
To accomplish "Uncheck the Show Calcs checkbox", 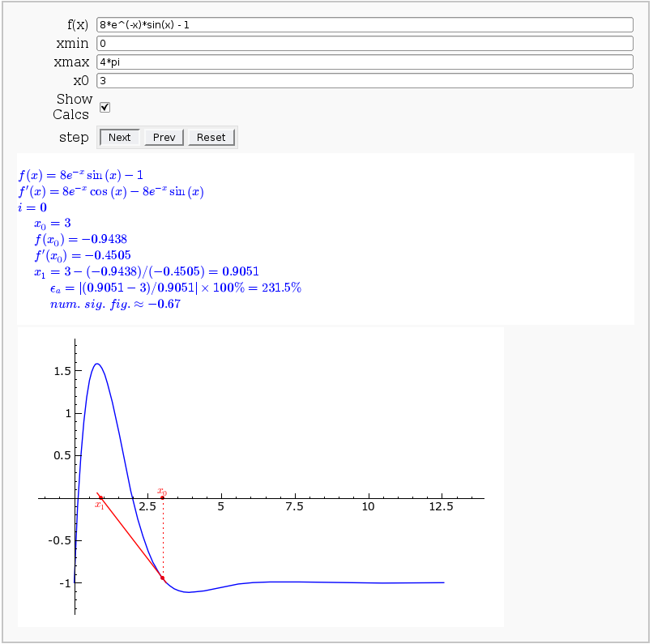I will pyautogui.click(x=105, y=107).
